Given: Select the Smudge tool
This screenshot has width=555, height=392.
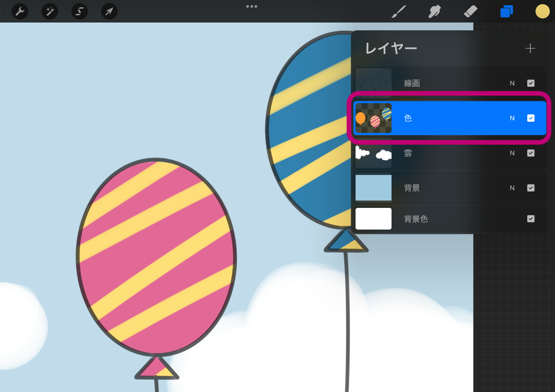Looking at the screenshot, I should pos(434,11).
